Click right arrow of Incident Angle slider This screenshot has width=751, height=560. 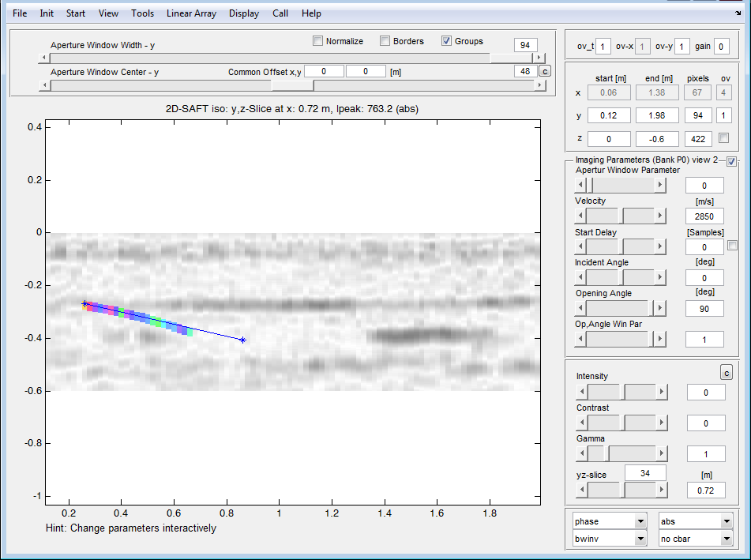pos(660,277)
